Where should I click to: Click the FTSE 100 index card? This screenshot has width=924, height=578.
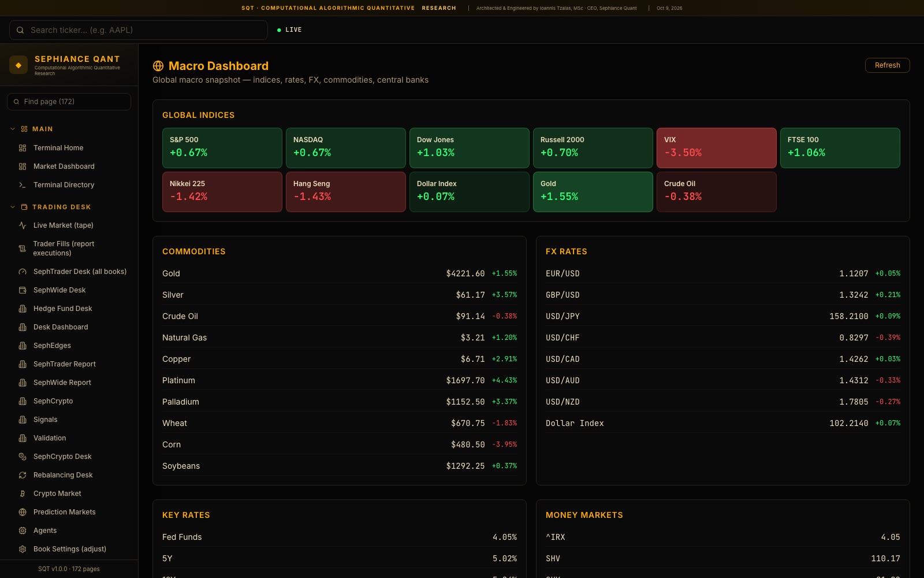tap(840, 148)
